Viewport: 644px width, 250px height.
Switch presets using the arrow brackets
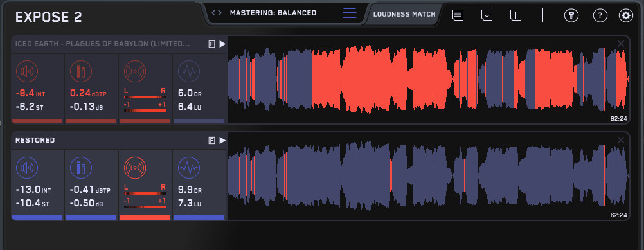217,13
